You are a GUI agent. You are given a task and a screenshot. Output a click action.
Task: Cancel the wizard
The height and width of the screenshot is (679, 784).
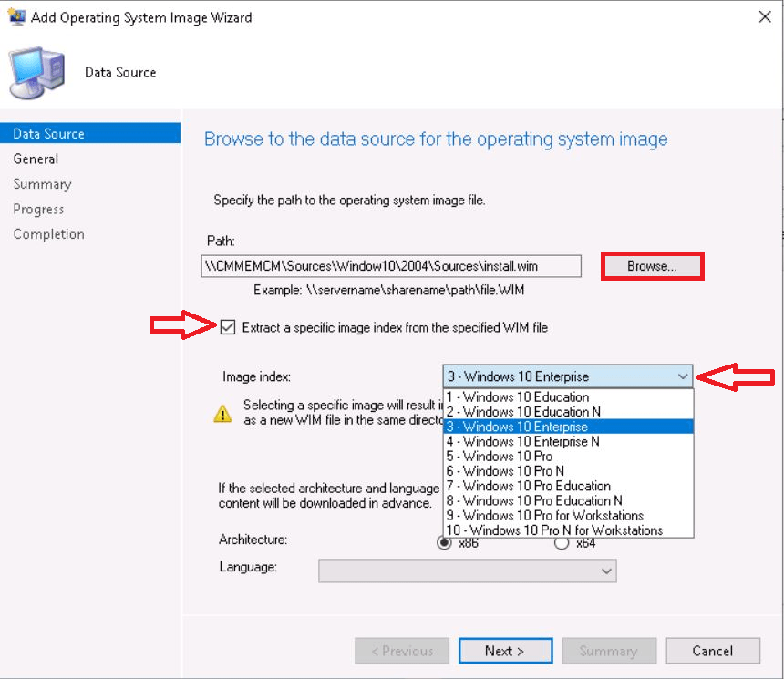pyautogui.click(x=712, y=651)
